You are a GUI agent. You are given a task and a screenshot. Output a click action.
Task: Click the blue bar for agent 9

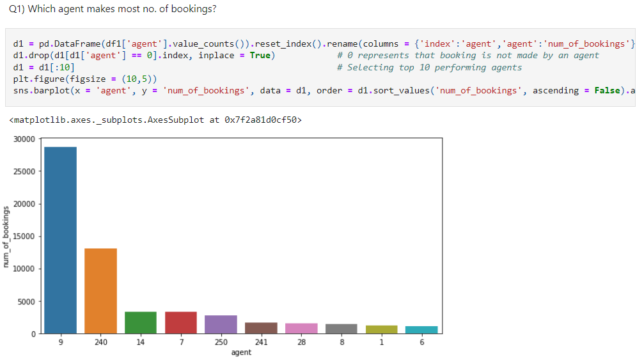[60, 240]
